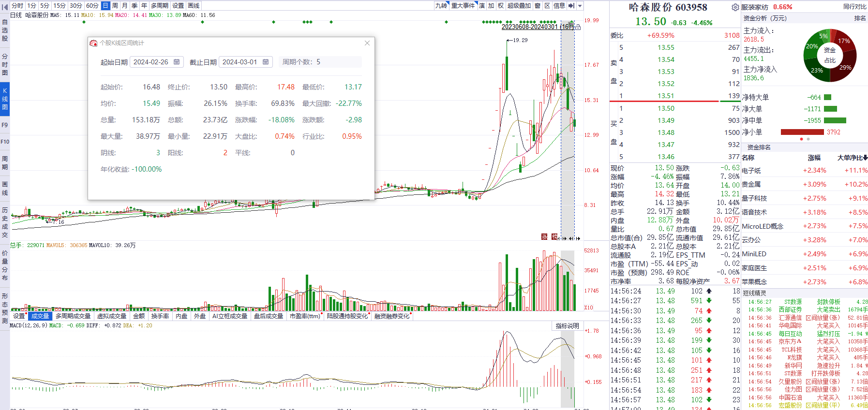This screenshot has width=868, height=410.
Task: Switch to the 换手率 indicator tab
Action: [x=160, y=316]
